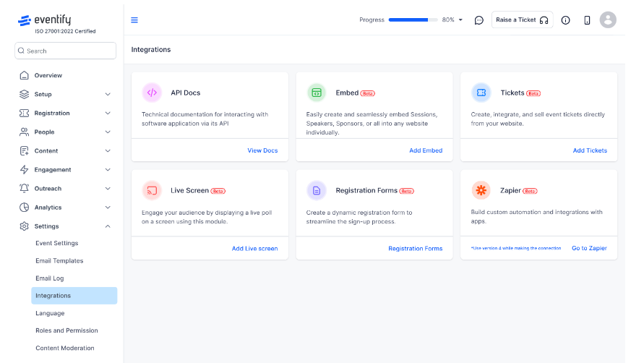
Task: Click the Live Screen cast icon
Action: [152, 190]
